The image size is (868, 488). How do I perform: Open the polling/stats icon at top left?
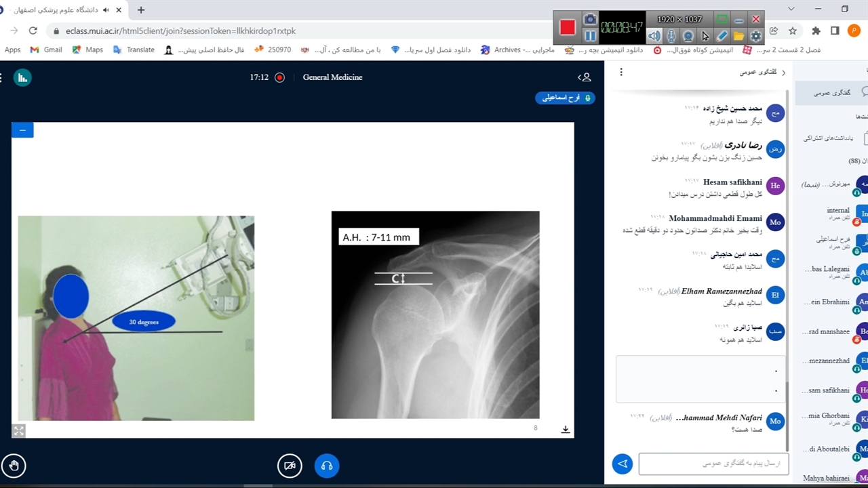tap(22, 77)
